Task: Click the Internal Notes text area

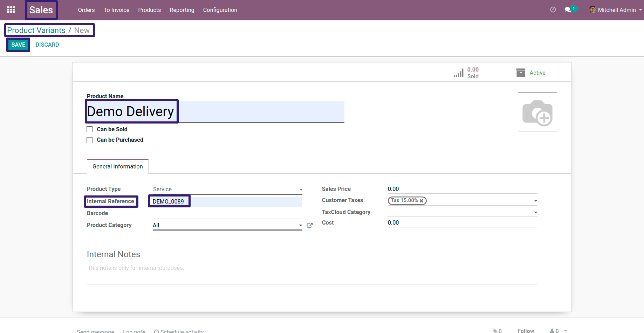Action: 312,274
